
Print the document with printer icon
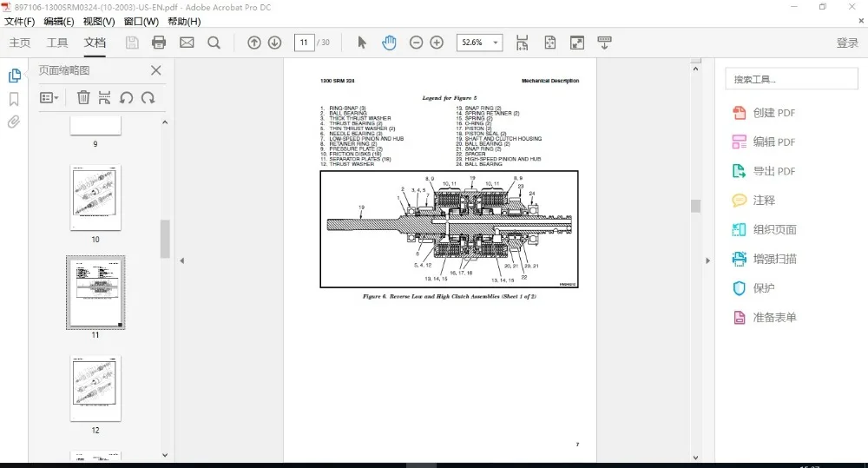tap(159, 43)
